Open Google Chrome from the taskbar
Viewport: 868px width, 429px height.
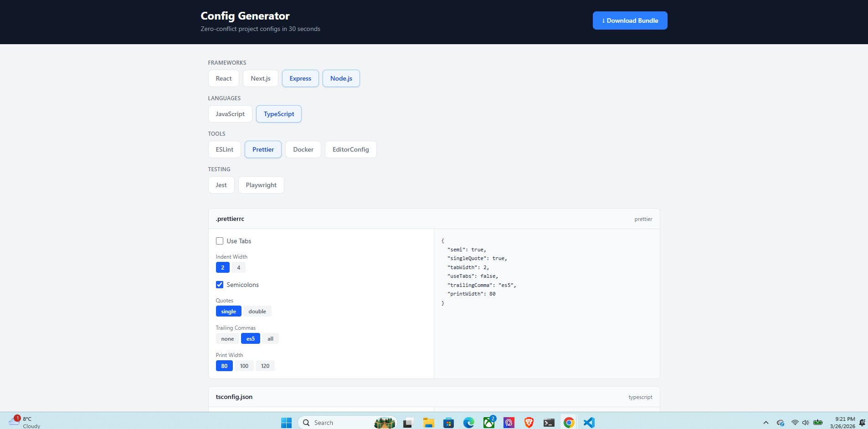pos(568,423)
